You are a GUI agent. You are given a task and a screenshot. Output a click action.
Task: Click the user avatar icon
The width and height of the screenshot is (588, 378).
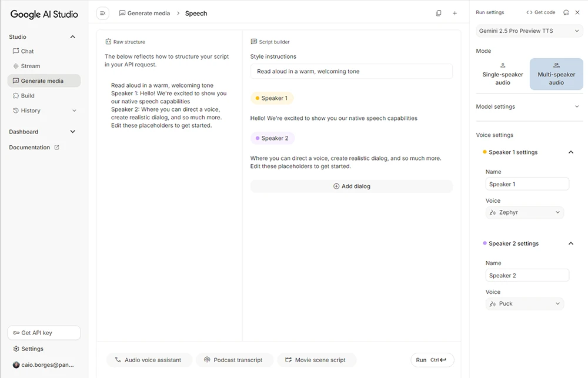click(16, 364)
